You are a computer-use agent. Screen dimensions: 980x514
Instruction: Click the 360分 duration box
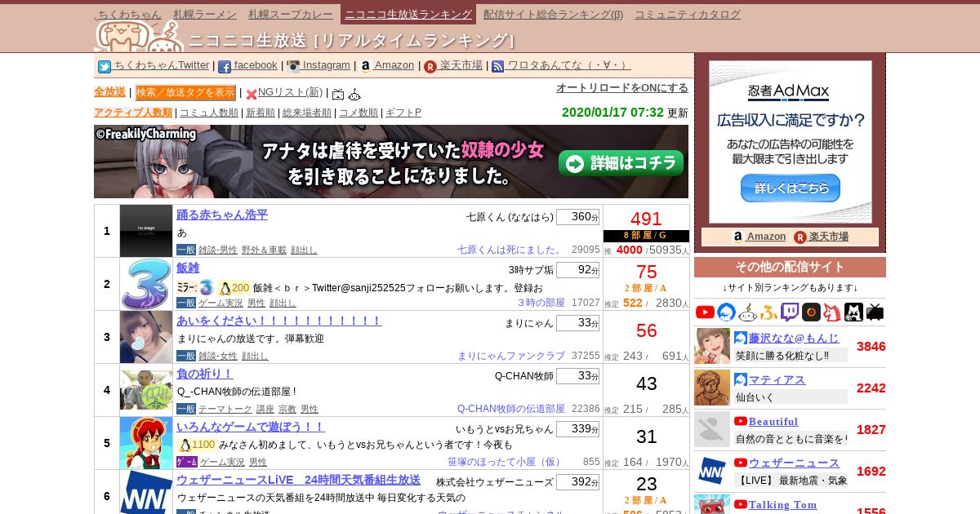577,217
